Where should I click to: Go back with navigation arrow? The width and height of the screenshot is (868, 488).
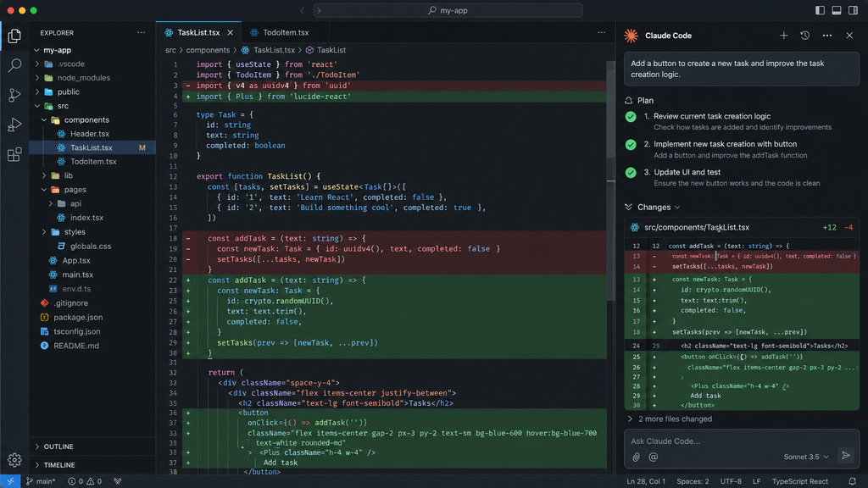click(303, 10)
